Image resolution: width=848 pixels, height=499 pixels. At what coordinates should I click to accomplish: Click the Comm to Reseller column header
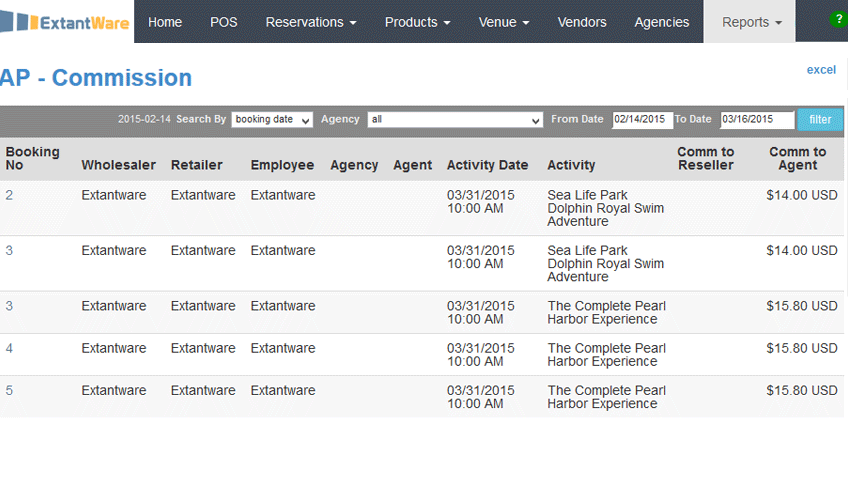pos(706,158)
